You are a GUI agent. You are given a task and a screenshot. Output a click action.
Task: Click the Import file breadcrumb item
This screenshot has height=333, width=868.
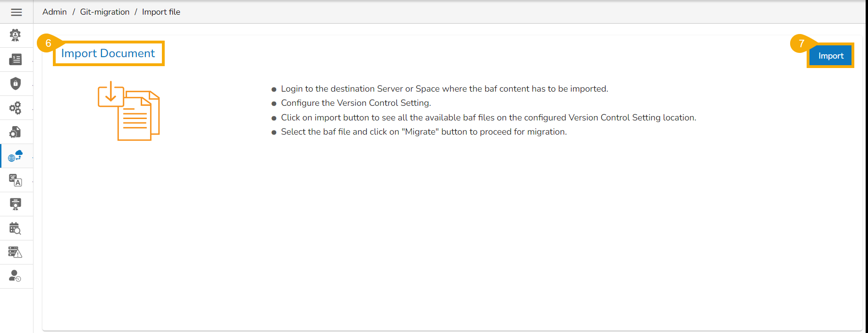click(161, 12)
